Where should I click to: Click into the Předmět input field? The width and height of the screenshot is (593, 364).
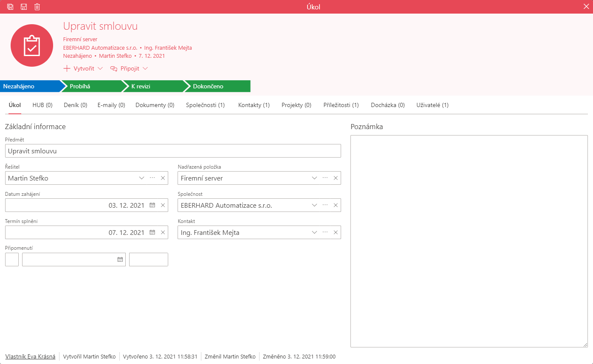[173, 151]
